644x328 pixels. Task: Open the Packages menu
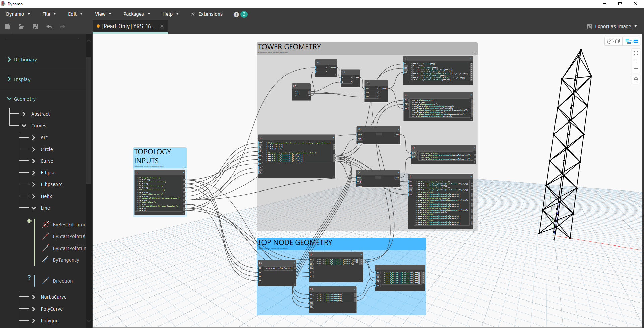click(x=137, y=14)
